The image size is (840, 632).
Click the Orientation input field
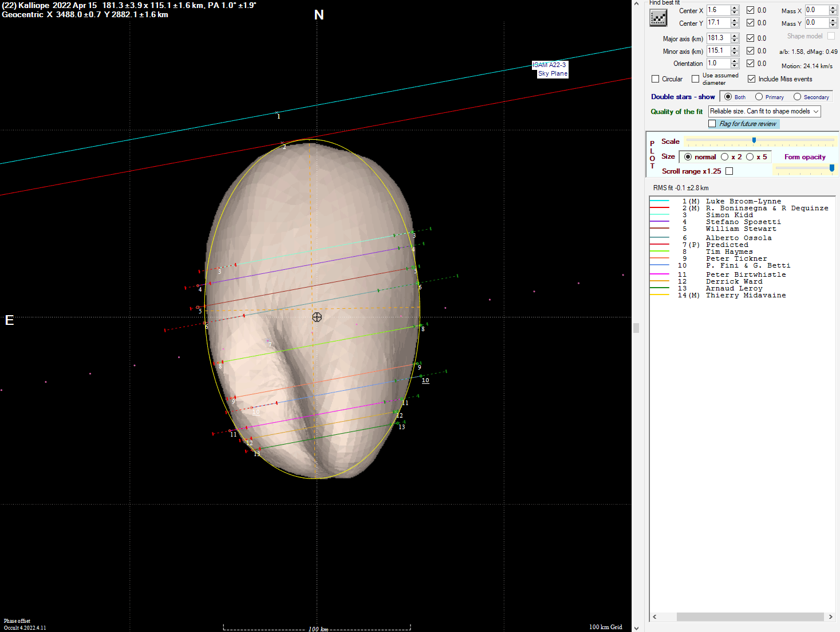[x=719, y=63]
